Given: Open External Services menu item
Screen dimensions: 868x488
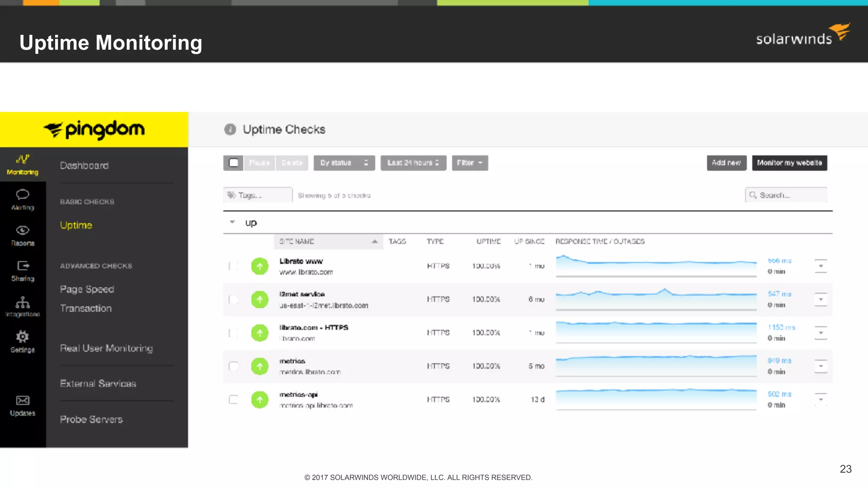Looking at the screenshot, I should [x=98, y=384].
